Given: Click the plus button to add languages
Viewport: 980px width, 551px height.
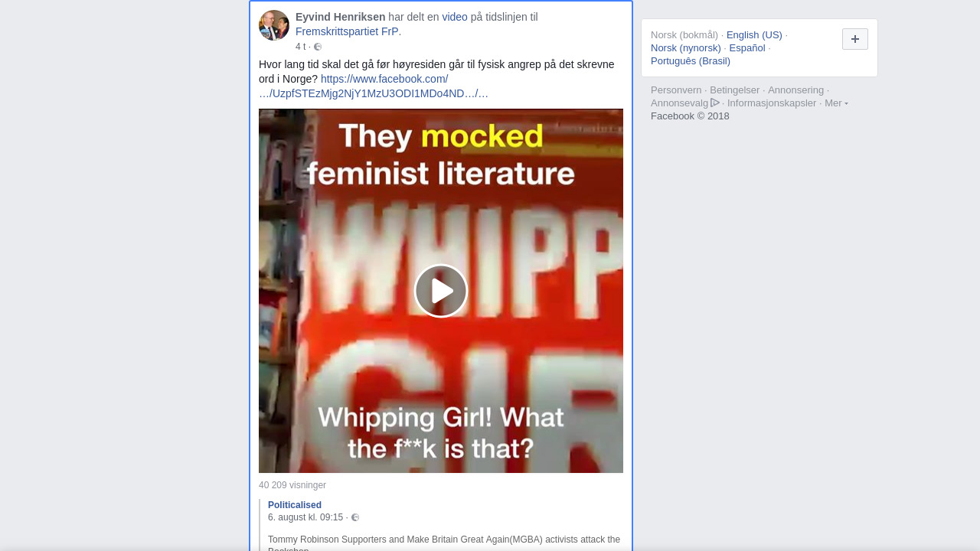Looking at the screenshot, I should [855, 39].
